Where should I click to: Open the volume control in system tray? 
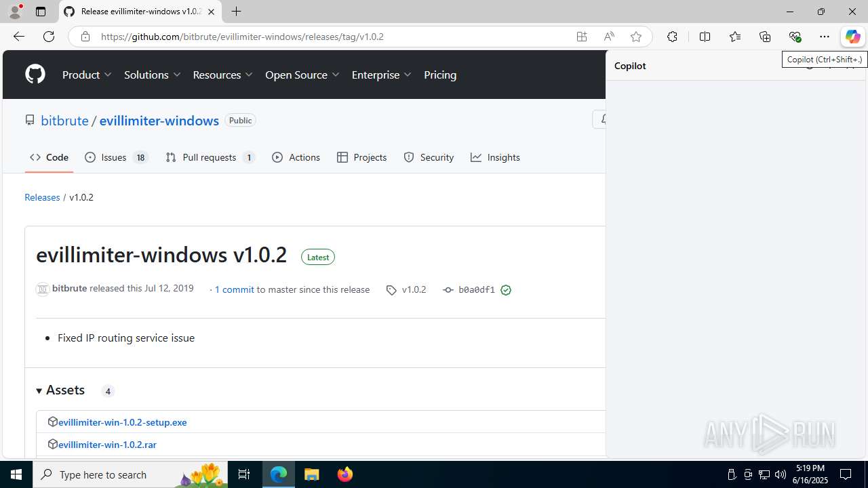pos(780,474)
